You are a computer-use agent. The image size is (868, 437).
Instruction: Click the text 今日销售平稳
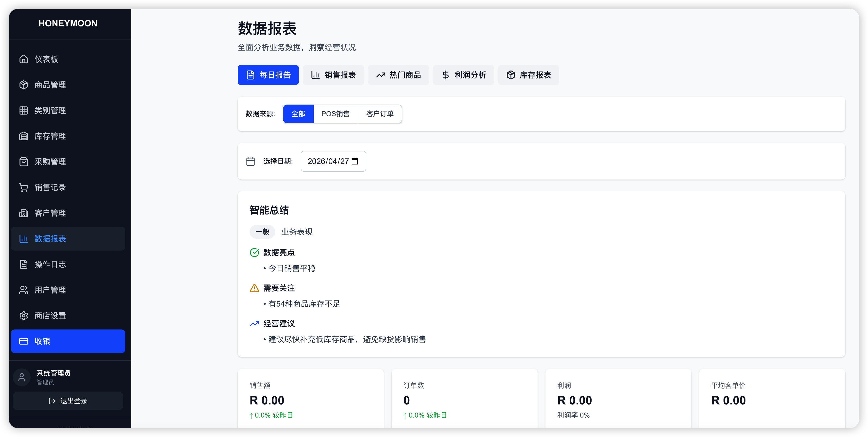292,268
